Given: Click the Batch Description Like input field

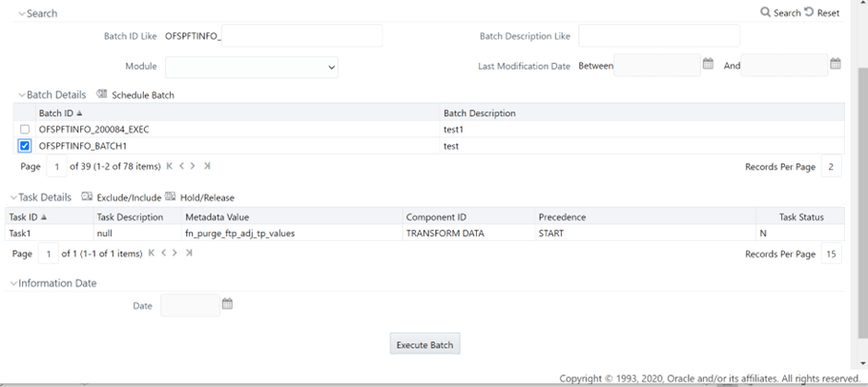Looking at the screenshot, I should click(x=659, y=35).
